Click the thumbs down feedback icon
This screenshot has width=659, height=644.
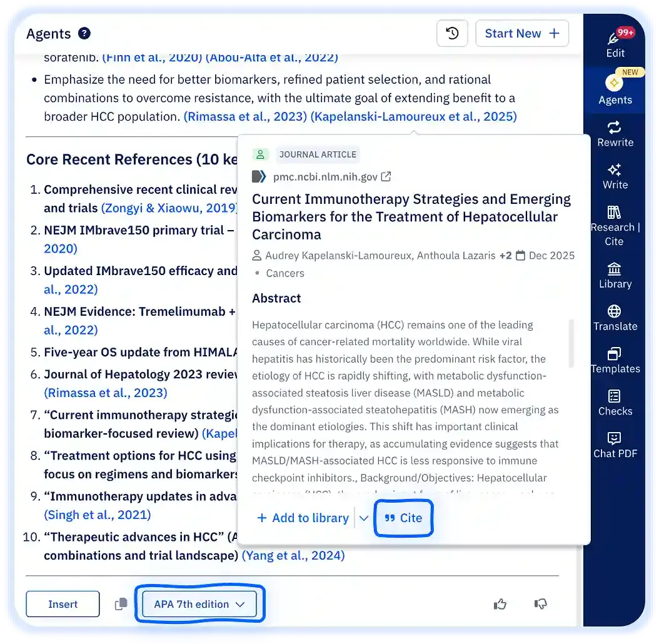pyautogui.click(x=540, y=604)
